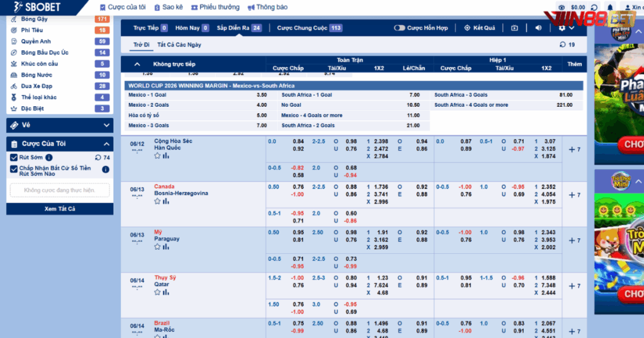644x338 pixels.
Task: Expand +7 markets for Thụy Sỹ vs Qatar
Action: [574, 286]
